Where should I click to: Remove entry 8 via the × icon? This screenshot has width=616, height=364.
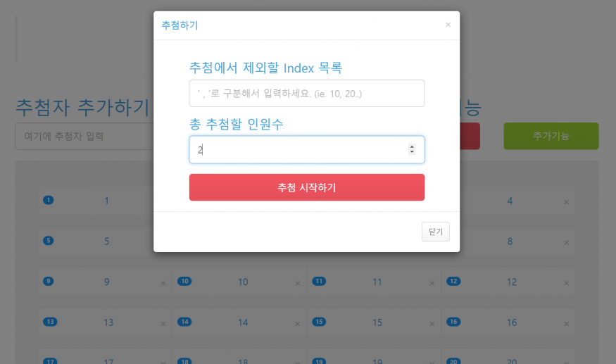566,242
